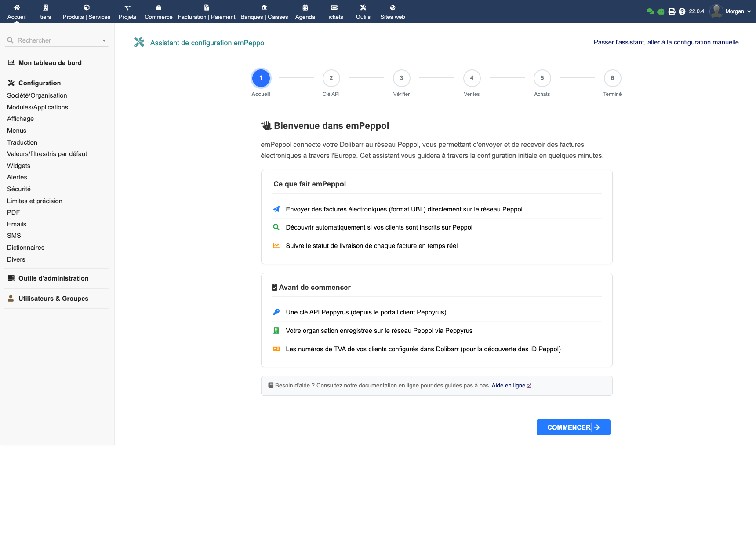Open the Outils tools menu
This screenshot has width=756, height=536.
pos(363,12)
